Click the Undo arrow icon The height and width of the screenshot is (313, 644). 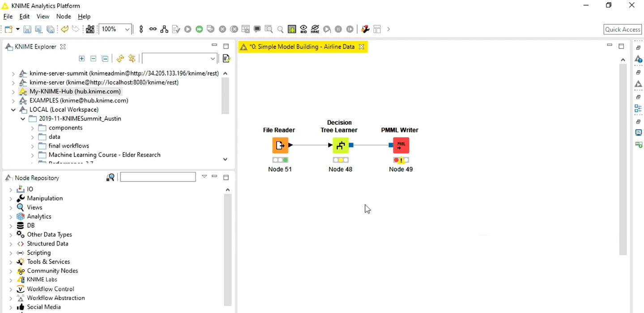tap(65, 29)
